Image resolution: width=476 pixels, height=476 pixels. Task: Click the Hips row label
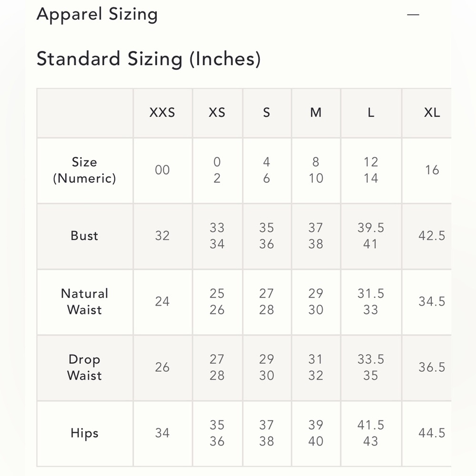tap(84, 433)
